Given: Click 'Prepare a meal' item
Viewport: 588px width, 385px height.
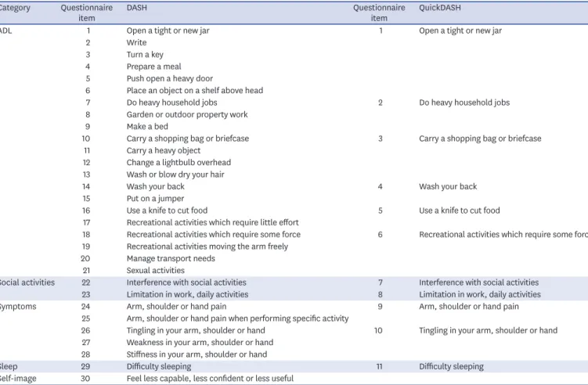Looking at the screenshot, I should pyautogui.click(x=153, y=67).
